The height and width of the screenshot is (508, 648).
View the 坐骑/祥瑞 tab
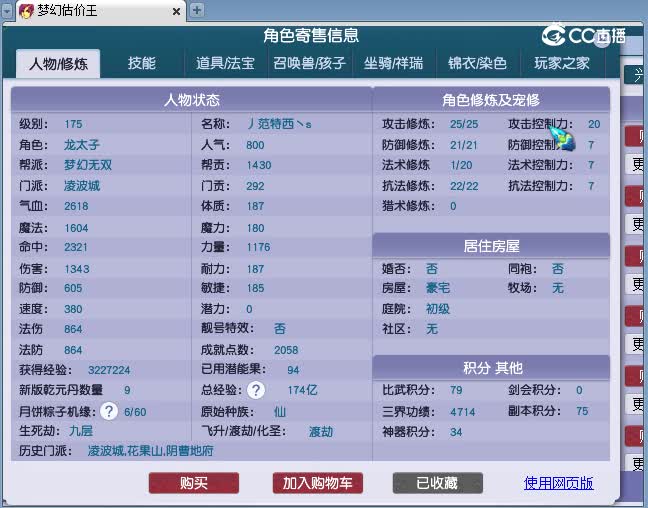pos(393,63)
